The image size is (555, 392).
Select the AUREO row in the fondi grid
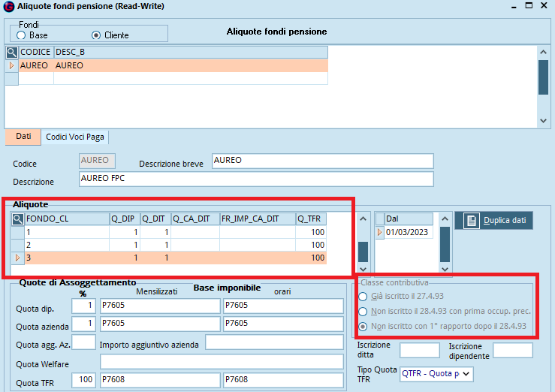pyautogui.click(x=173, y=65)
